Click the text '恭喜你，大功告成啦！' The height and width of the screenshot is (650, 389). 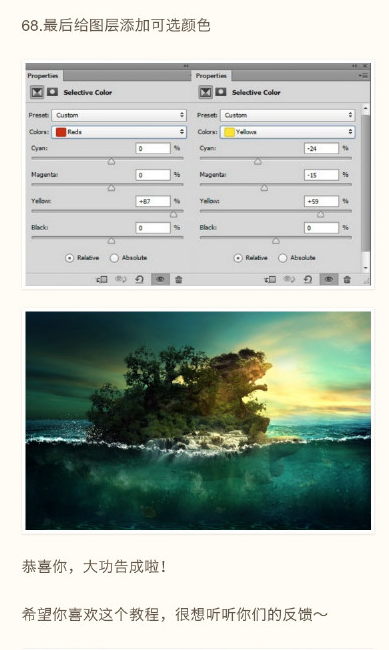tap(94, 566)
